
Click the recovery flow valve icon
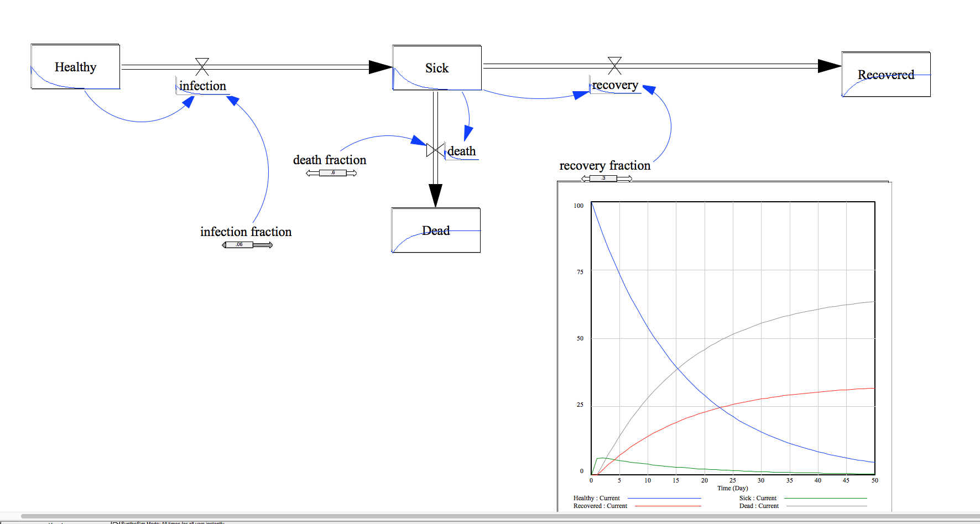[614, 65]
